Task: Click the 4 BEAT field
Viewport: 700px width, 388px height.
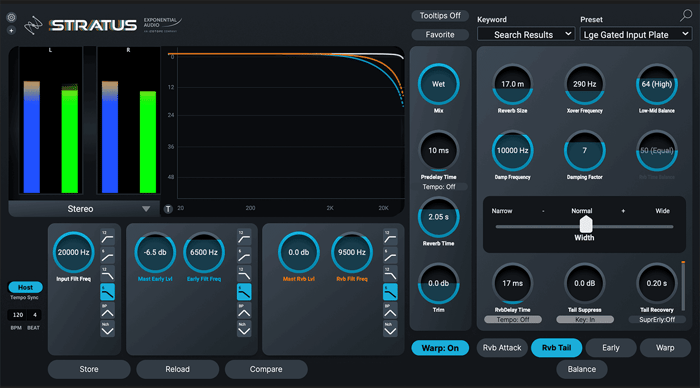Action: coord(35,315)
